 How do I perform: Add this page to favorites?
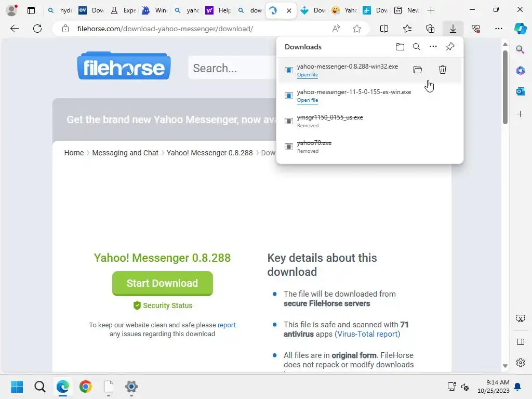(x=356, y=29)
